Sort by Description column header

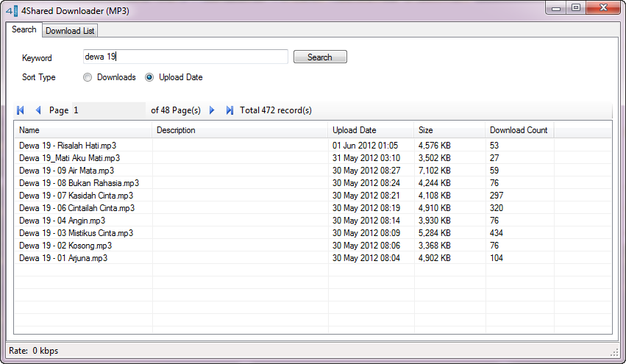coord(240,130)
